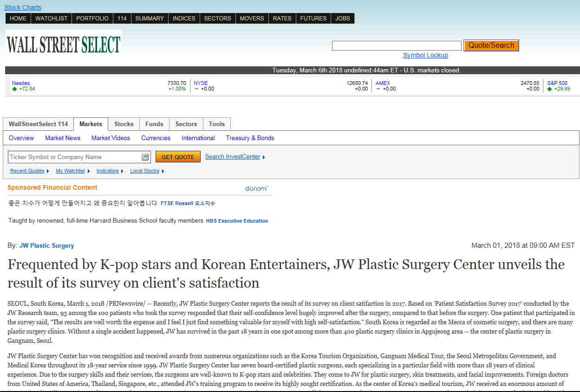Image resolution: width=580 pixels, height=392 pixels.
Task: Click the 'Sponsored Financial Content' heading
Action: tap(52, 188)
